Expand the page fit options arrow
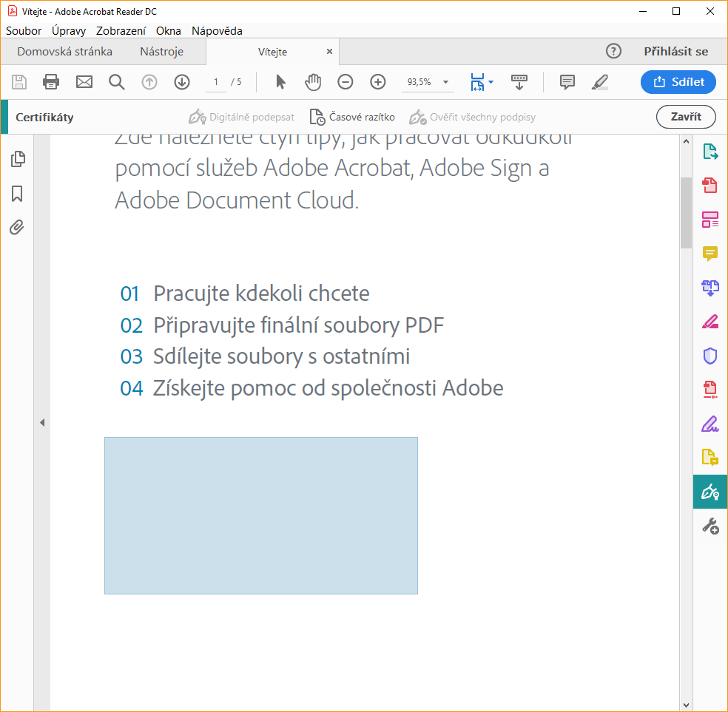Viewport: 728px width, 712px height. point(491,82)
